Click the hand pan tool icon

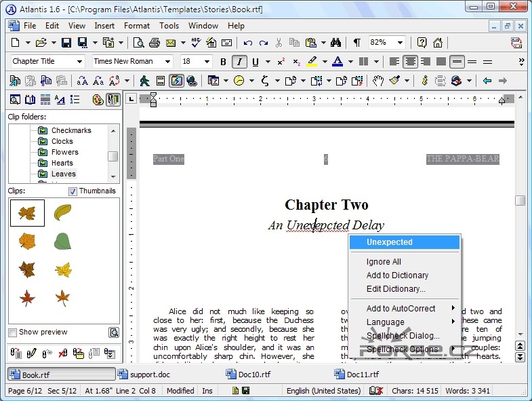(377, 81)
